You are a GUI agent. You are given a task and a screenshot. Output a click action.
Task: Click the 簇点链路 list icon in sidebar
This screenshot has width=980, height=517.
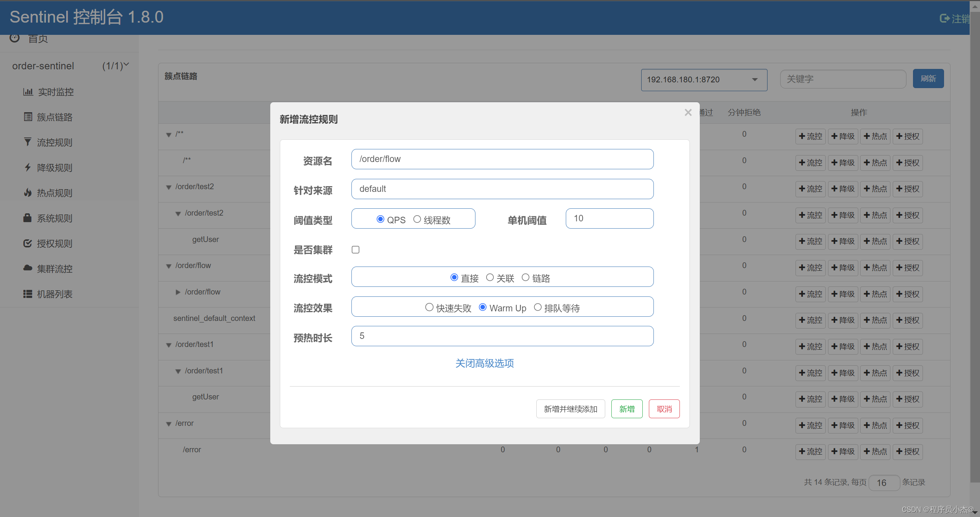click(x=28, y=117)
